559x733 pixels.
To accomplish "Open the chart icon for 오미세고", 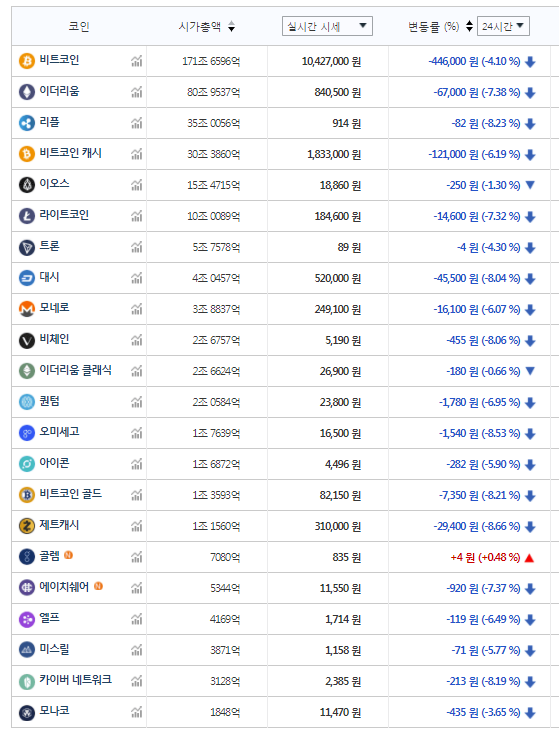I will (136, 433).
